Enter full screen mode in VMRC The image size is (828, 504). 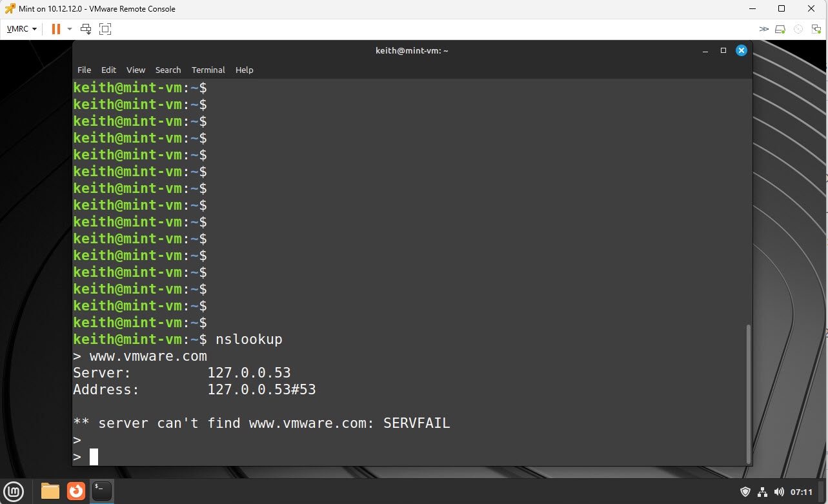point(105,29)
